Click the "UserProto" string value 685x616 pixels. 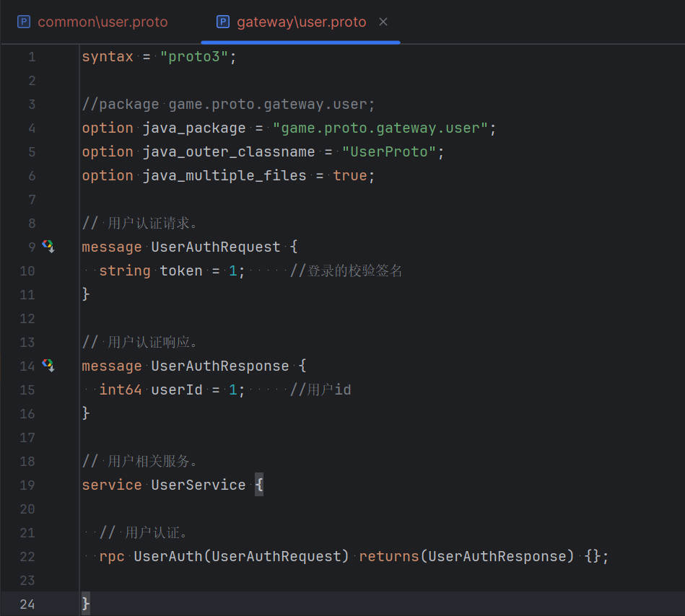tap(389, 152)
